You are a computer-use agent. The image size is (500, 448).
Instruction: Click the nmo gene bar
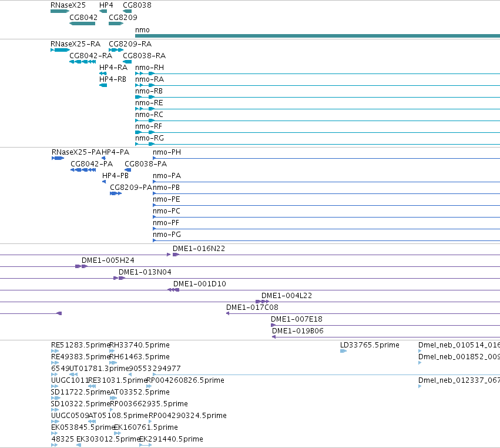[x=318, y=36]
